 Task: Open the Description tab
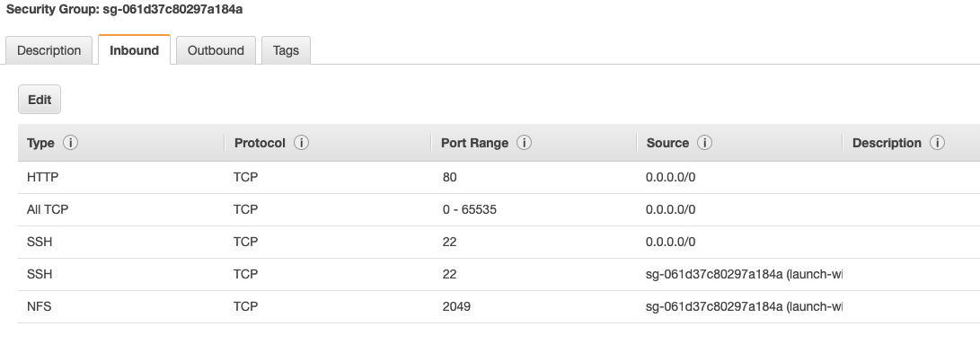(49, 51)
